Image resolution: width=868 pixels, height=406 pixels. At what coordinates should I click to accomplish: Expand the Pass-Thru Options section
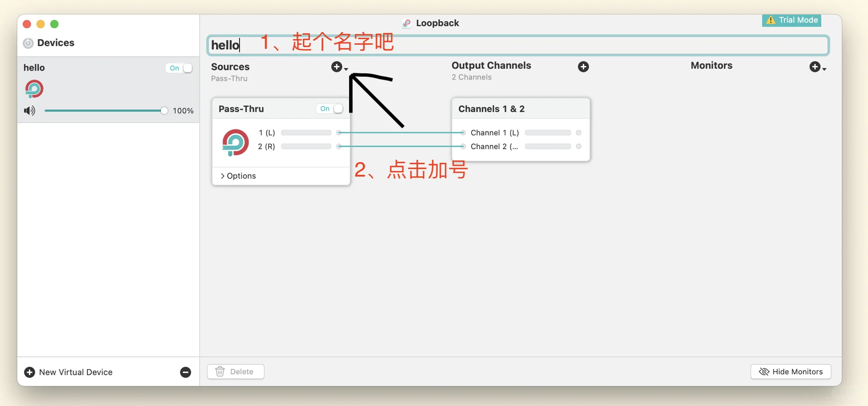[238, 176]
